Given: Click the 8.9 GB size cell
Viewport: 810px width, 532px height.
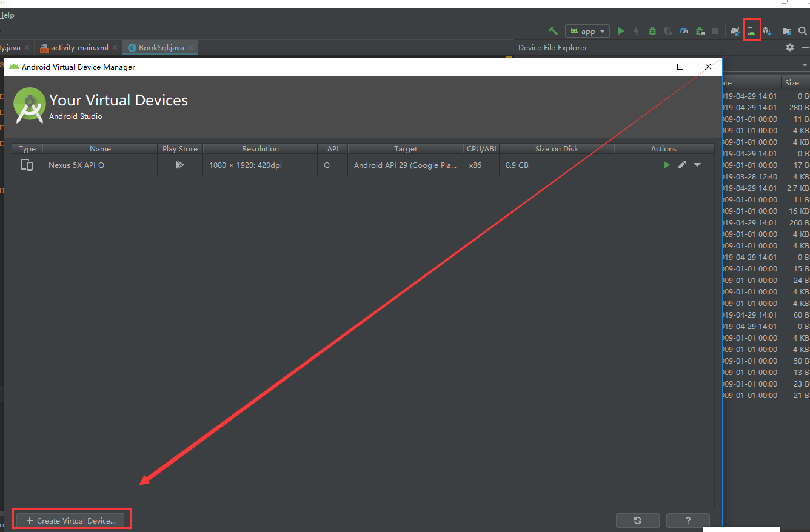Looking at the screenshot, I should pyautogui.click(x=557, y=165).
